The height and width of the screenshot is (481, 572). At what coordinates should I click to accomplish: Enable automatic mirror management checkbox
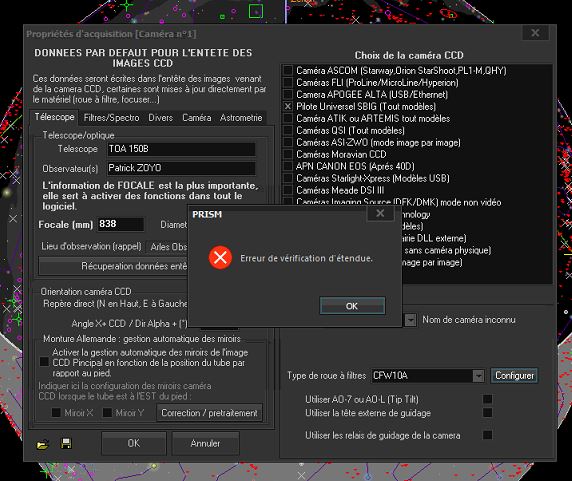(x=44, y=362)
